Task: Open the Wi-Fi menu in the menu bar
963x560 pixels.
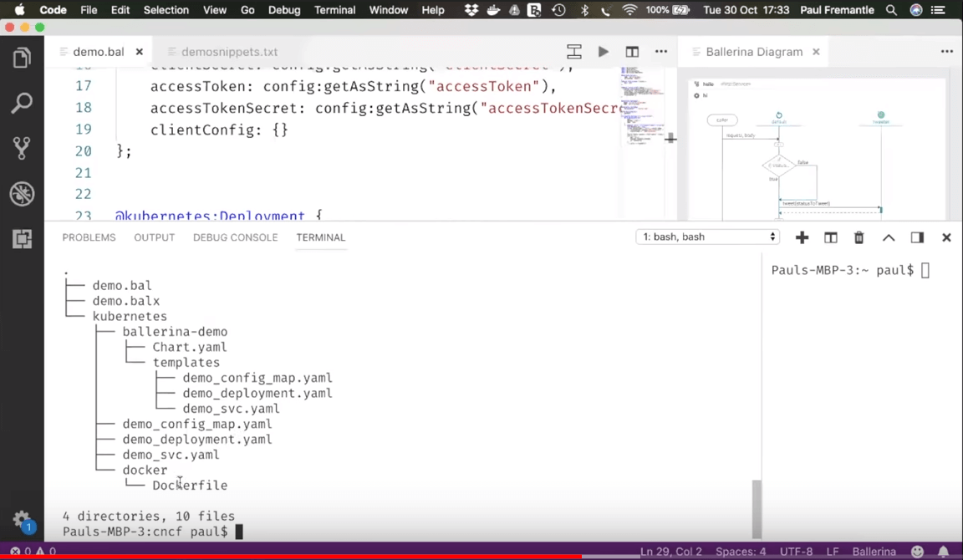Action: click(x=629, y=10)
